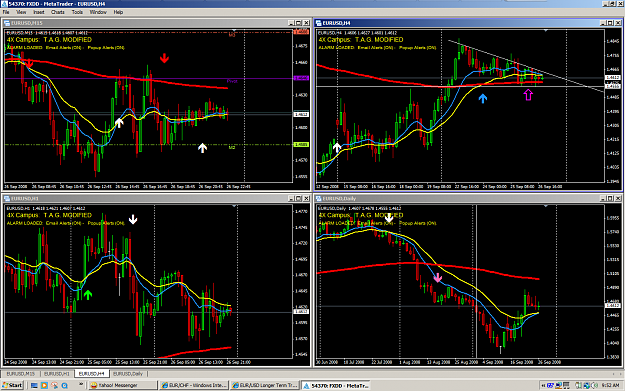This screenshot has width=625, height=391.
Task: Click current price label on H4 price axis
Action: [x=612, y=77]
